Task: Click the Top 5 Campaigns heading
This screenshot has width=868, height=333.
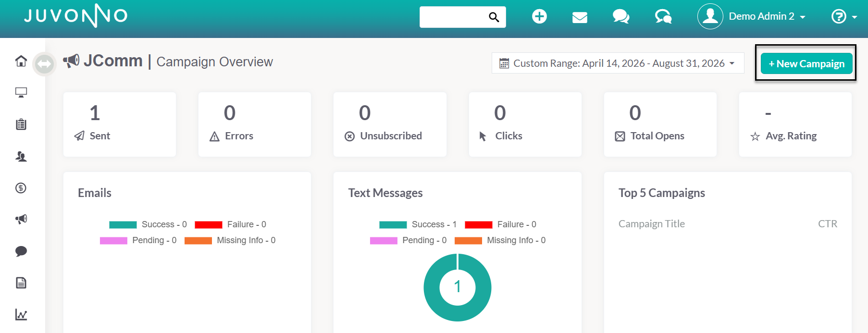Action: coord(661,193)
